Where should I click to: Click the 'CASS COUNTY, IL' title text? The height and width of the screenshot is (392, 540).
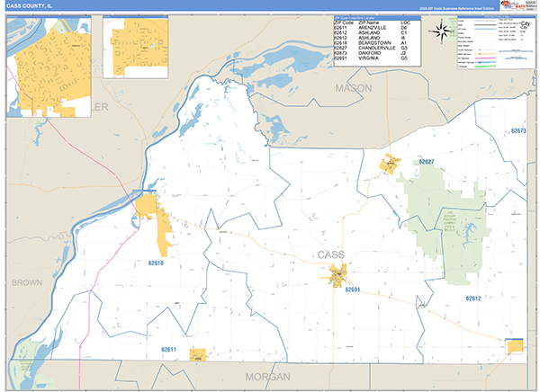click(x=30, y=6)
